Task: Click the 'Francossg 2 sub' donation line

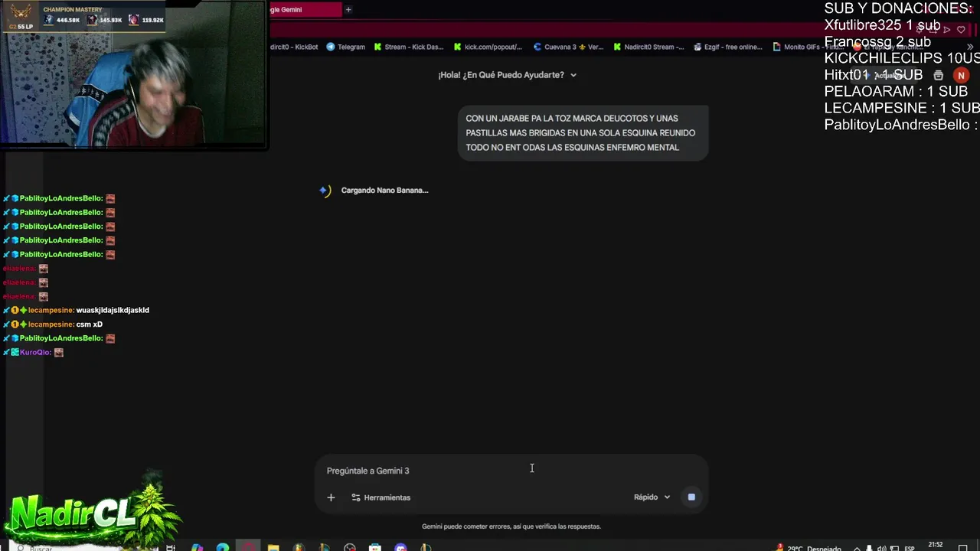Action: (x=877, y=41)
